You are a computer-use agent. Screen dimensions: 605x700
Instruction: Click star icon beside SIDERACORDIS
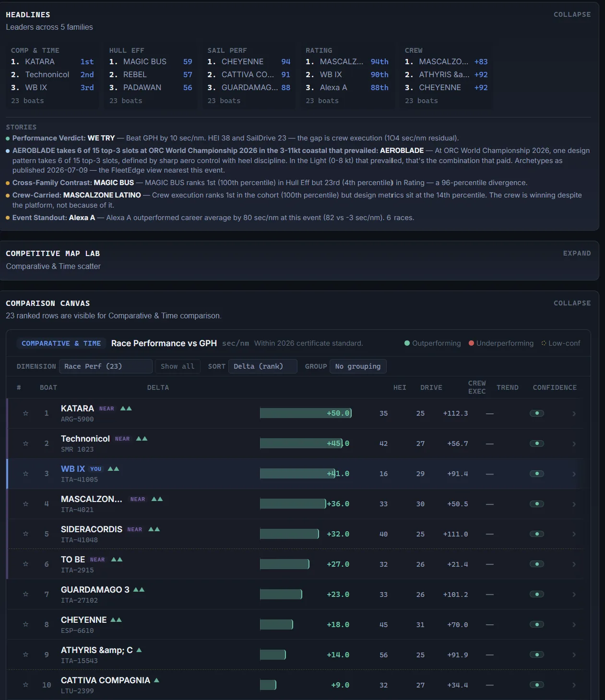(x=26, y=534)
